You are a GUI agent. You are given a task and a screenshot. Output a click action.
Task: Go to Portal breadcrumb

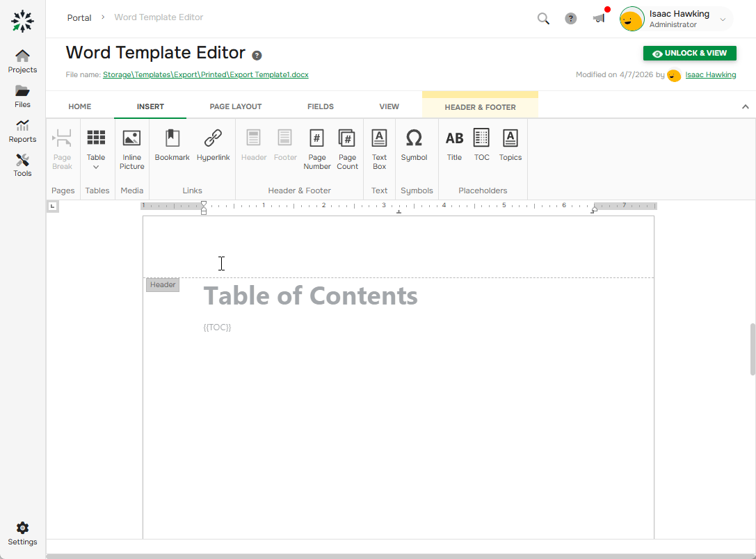click(x=79, y=18)
